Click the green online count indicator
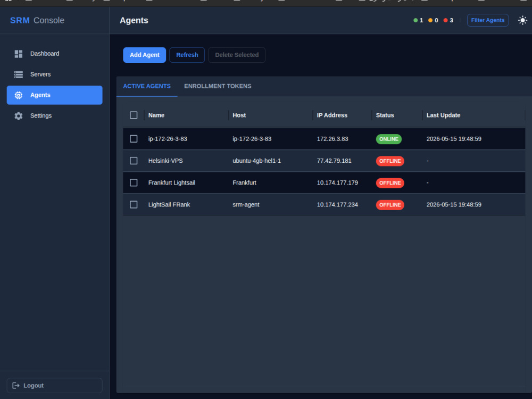Viewport: 532px width, 399px height. pyautogui.click(x=418, y=20)
